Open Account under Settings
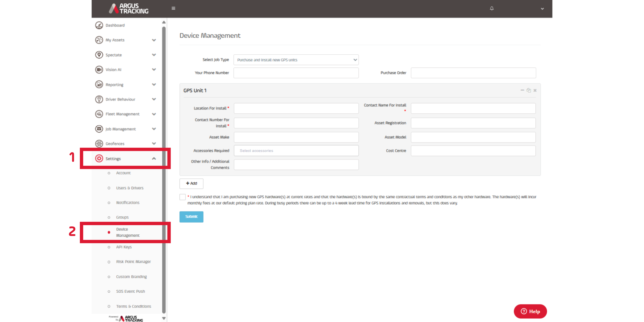This screenshot has width=644, height=322. (x=123, y=173)
